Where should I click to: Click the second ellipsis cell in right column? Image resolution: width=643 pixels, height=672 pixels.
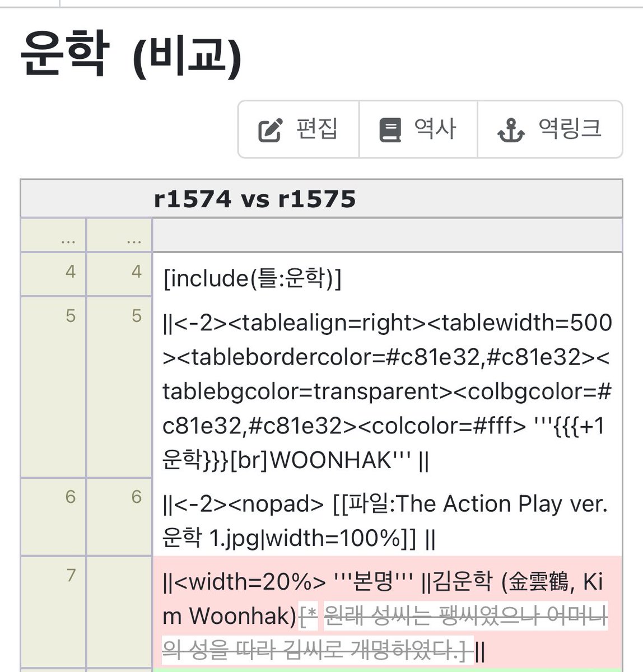tap(119, 235)
